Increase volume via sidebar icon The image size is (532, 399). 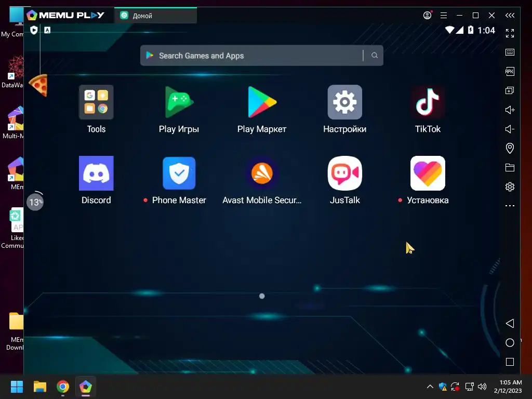pyautogui.click(x=510, y=110)
